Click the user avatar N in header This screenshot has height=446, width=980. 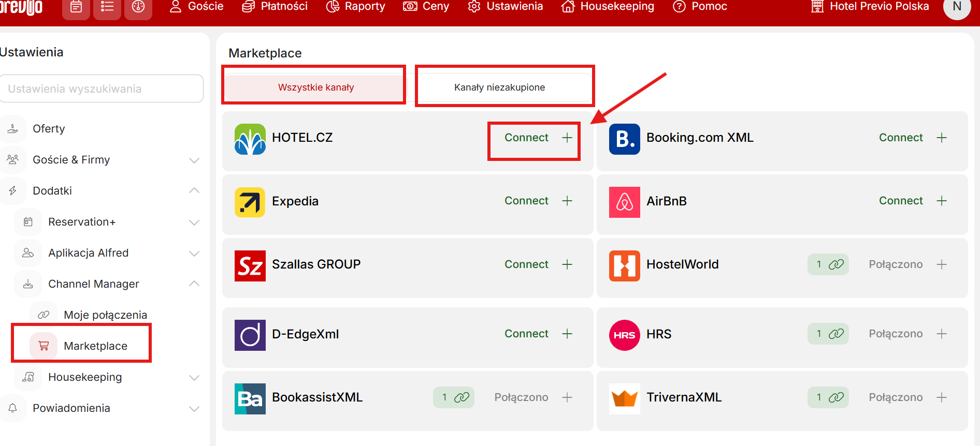957,7
